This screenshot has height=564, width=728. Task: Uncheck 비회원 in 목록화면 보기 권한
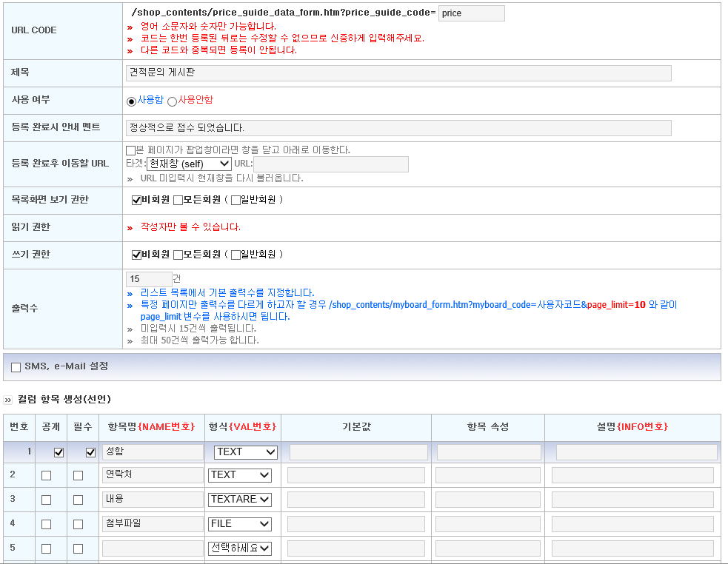coord(136,200)
